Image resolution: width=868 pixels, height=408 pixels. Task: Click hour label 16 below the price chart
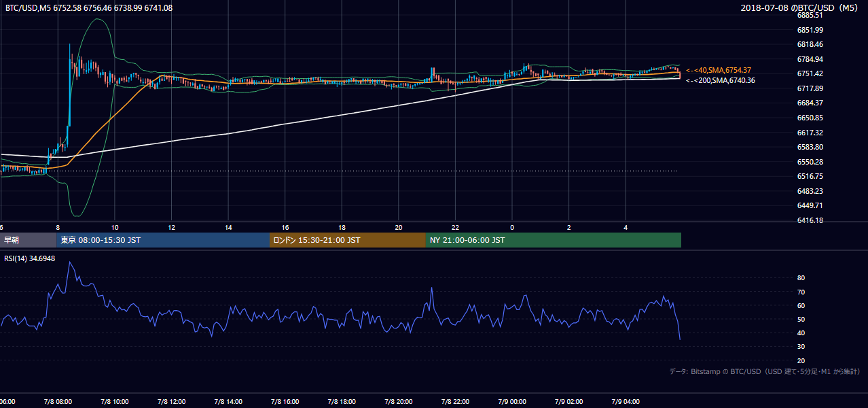click(285, 227)
